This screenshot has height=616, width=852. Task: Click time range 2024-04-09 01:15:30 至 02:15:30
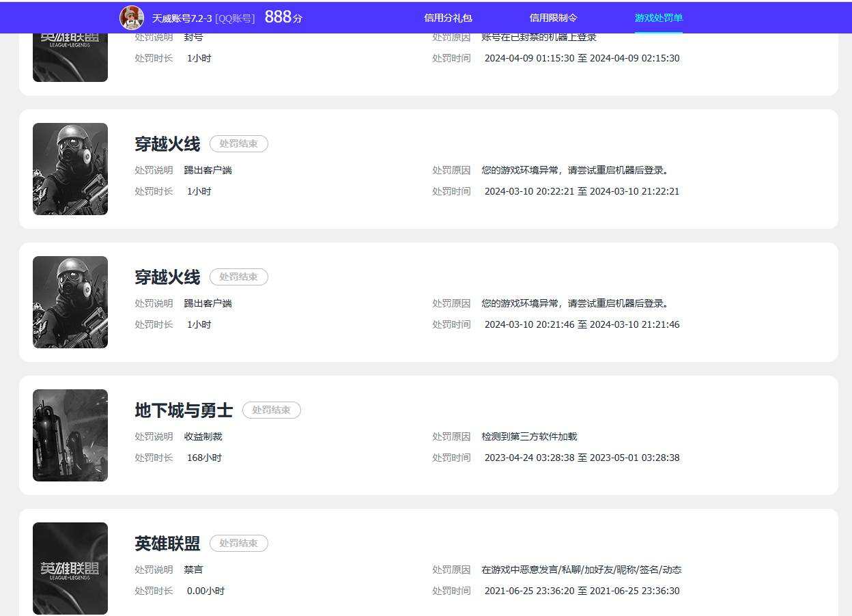(x=582, y=59)
